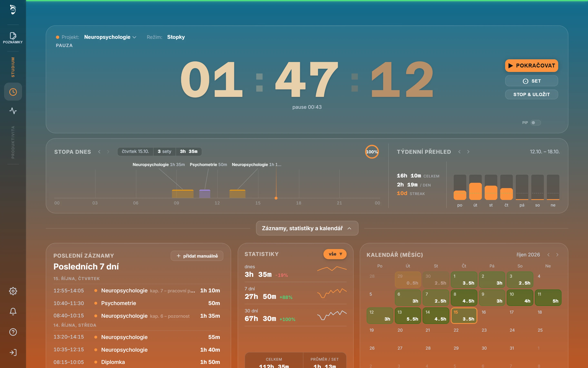
Task: Open the 08:15–10:05 Diplomka record
Action: [137, 362]
